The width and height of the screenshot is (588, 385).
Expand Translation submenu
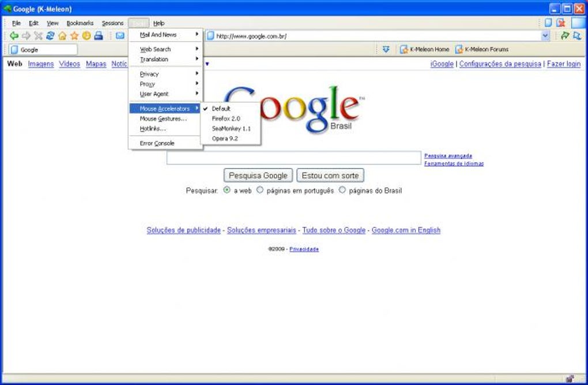pyautogui.click(x=165, y=59)
